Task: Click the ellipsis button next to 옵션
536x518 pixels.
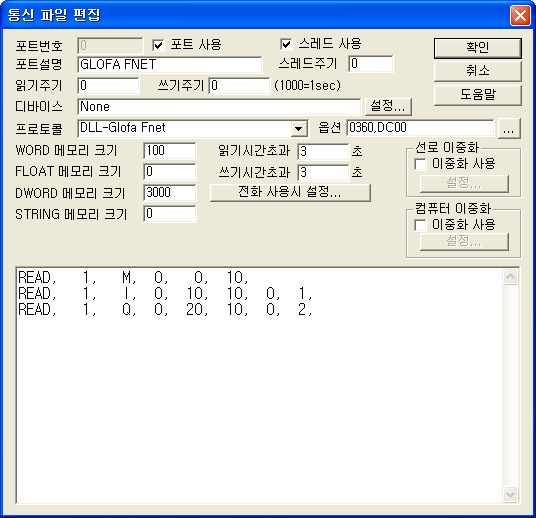Action: (509, 129)
